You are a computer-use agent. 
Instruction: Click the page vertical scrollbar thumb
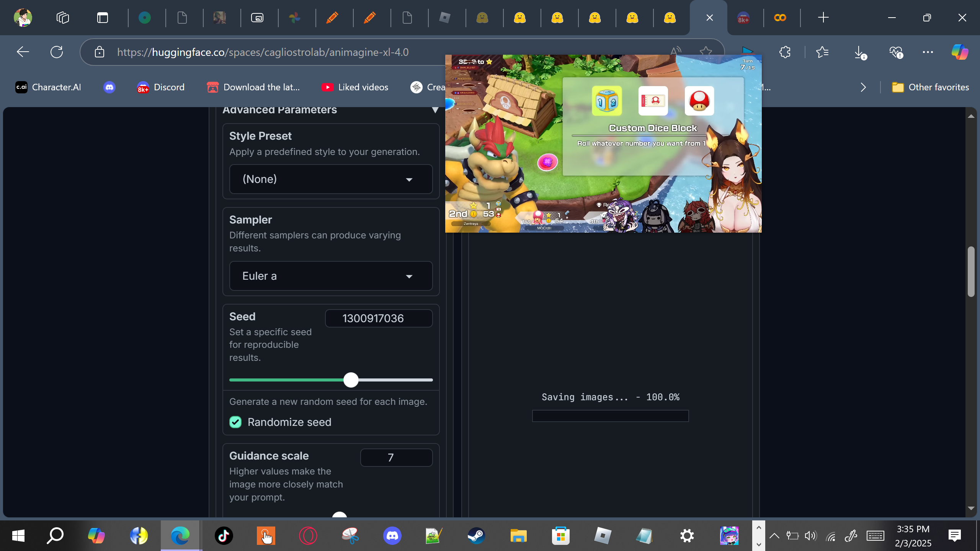pyautogui.click(x=971, y=272)
